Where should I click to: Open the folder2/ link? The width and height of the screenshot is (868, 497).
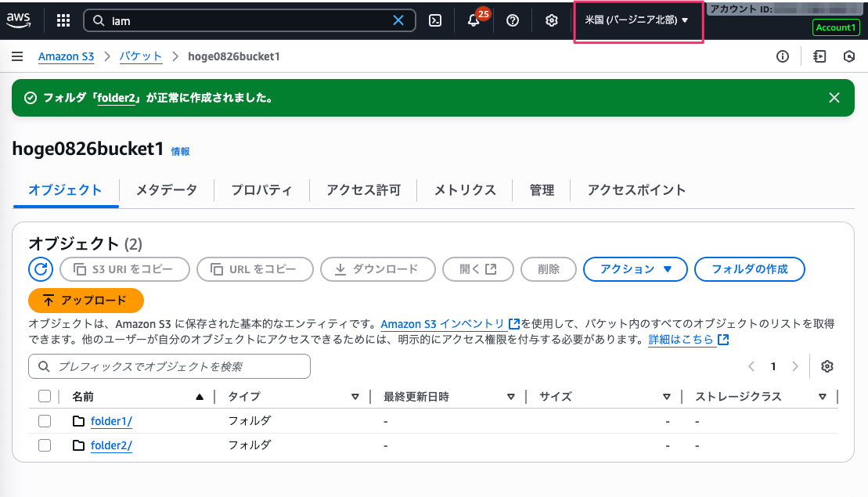pyautogui.click(x=111, y=445)
